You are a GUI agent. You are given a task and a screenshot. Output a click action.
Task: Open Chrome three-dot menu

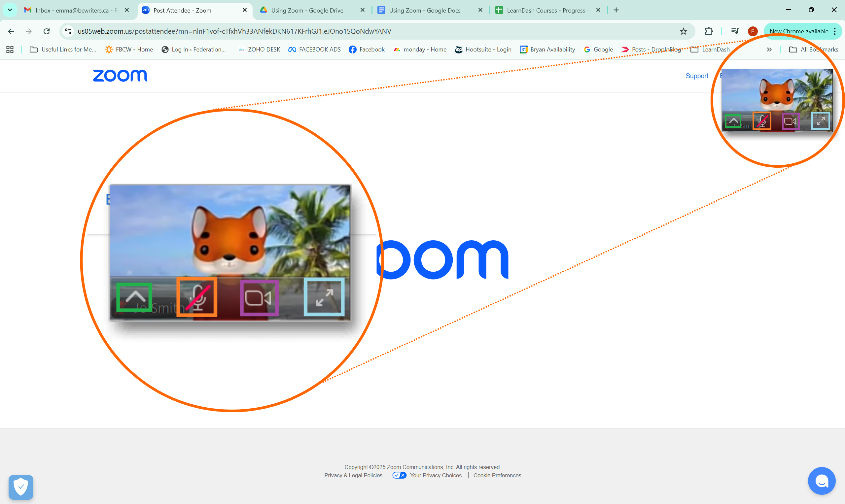click(835, 31)
